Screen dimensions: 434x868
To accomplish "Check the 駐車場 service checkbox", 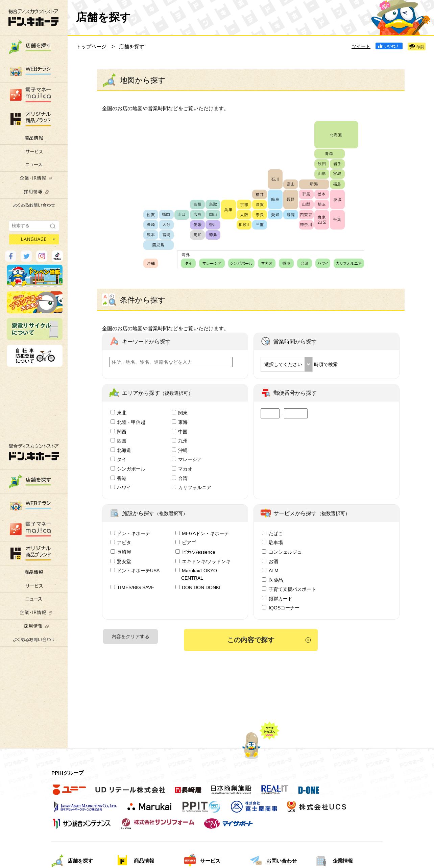I will pyautogui.click(x=264, y=542).
